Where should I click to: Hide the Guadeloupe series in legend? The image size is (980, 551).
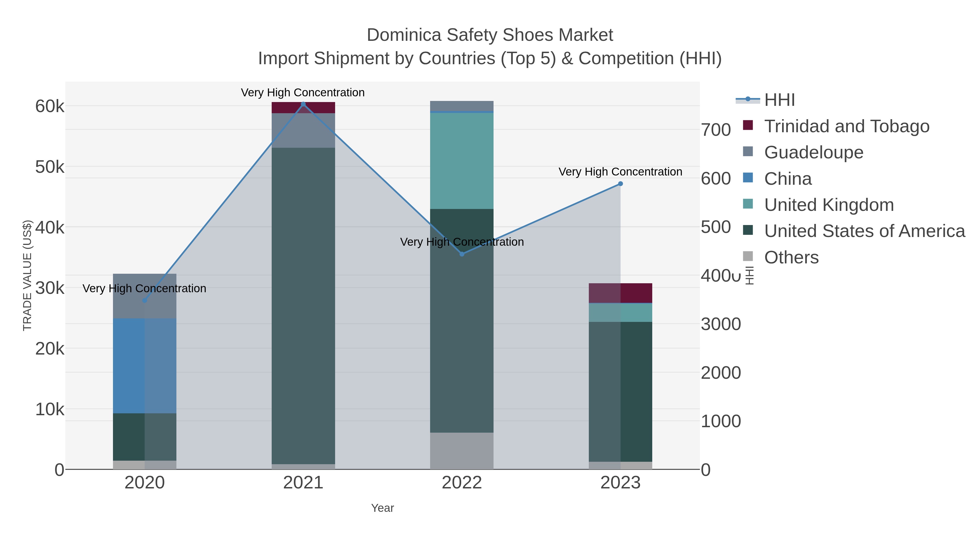coord(803,152)
